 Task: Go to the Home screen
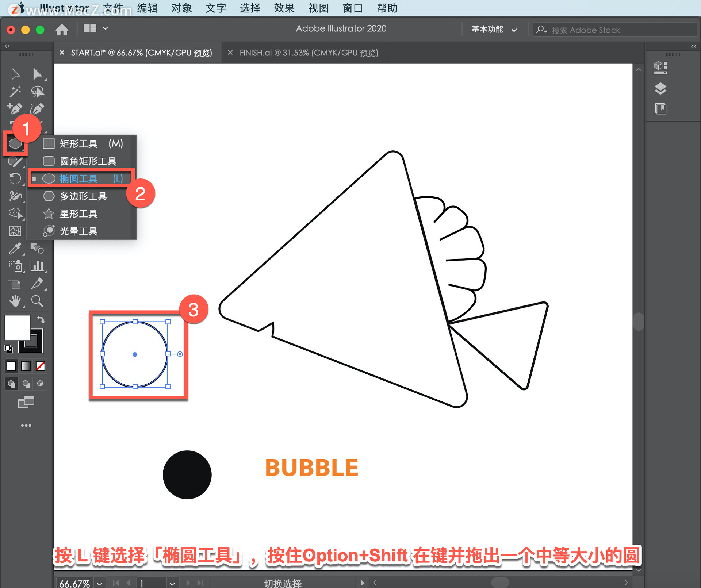point(62,29)
